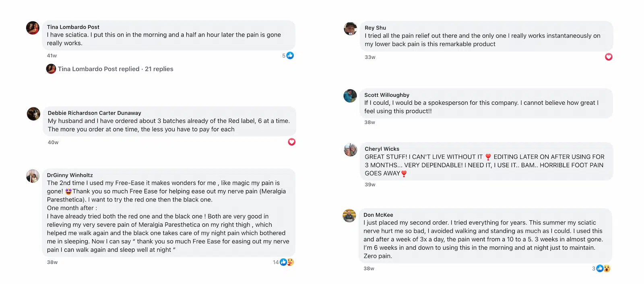Viewport: 644px width, 284px height.
Task: Click the 41w timestamp on Tina's comment
Action: tap(52, 56)
